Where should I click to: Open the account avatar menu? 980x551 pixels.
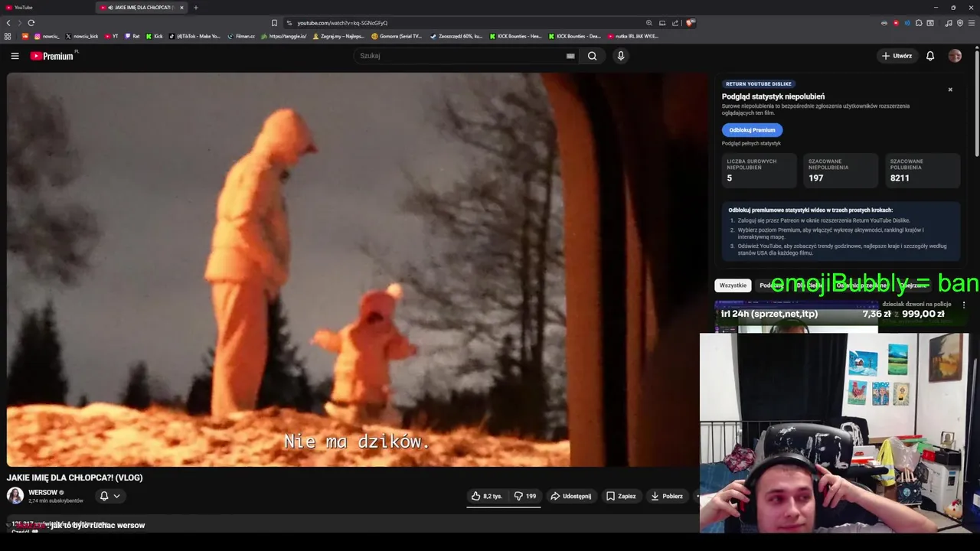coord(955,56)
